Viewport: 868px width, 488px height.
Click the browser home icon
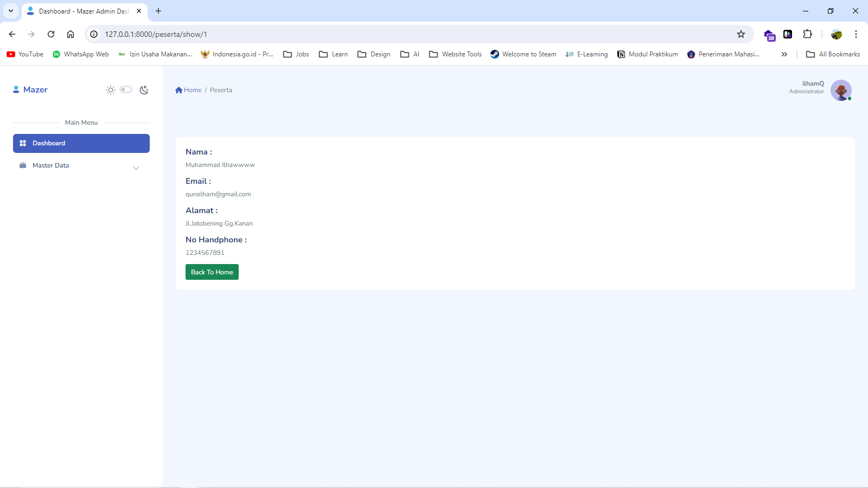pos(71,34)
